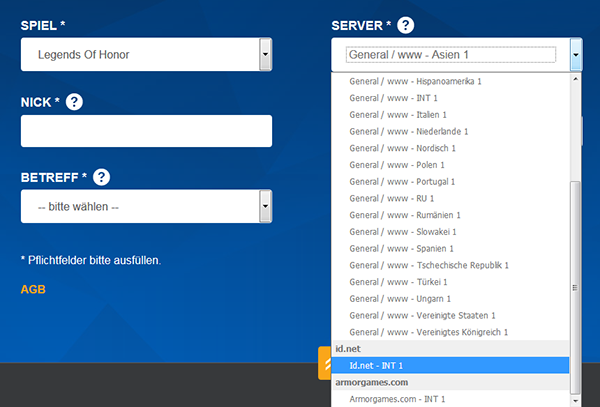Pick General / www - Tschechische Republik 1

pyautogui.click(x=451, y=265)
